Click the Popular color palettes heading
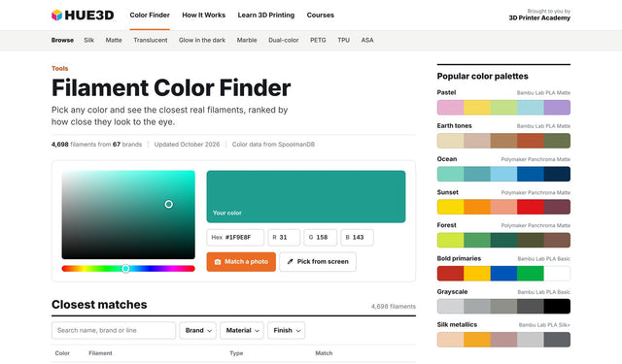The width and height of the screenshot is (622, 364). (482, 76)
